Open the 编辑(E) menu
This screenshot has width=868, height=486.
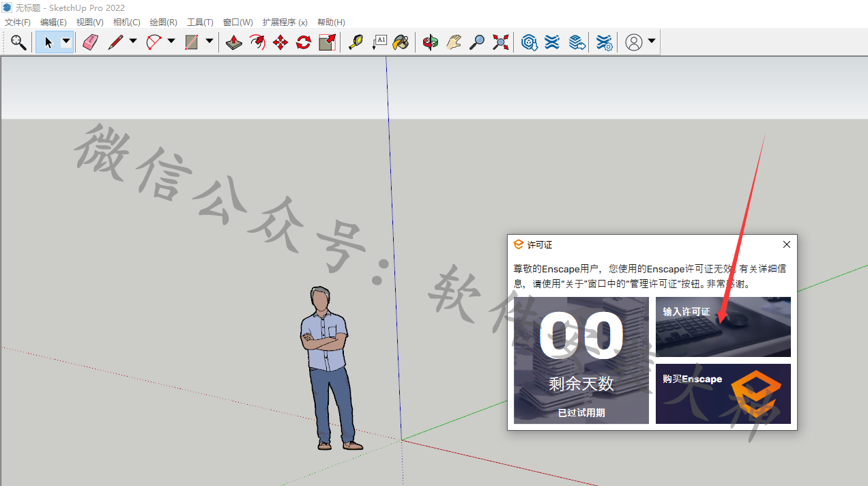click(53, 23)
